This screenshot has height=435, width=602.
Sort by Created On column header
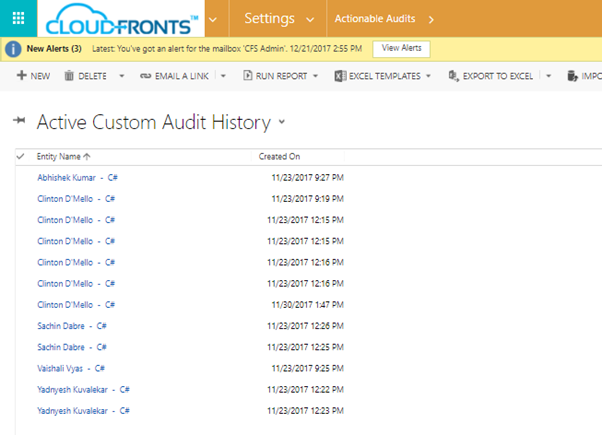coord(279,156)
